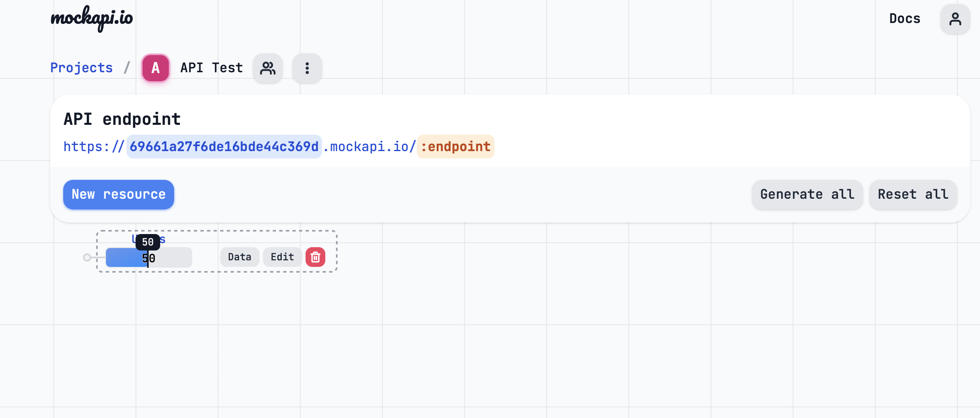
Task: Click the :endpoint URL placeholder
Action: (455, 147)
